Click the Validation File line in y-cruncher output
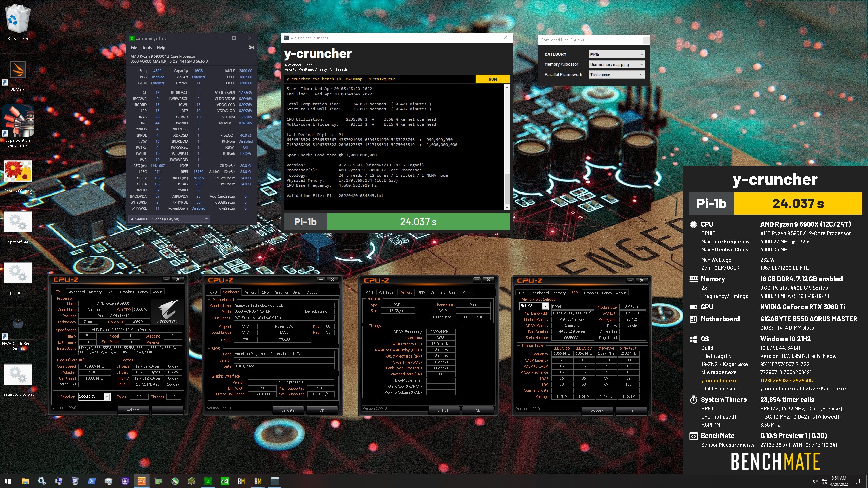Image resolution: width=868 pixels, height=488 pixels. (x=335, y=196)
